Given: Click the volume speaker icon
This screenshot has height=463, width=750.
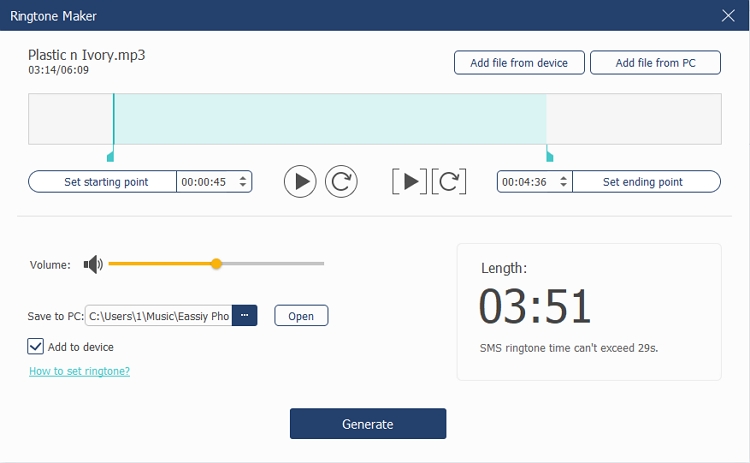Looking at the screenshot, I should coord(93,264).
